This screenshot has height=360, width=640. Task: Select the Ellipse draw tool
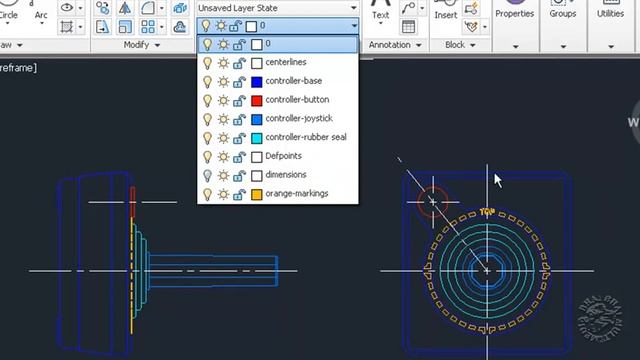[x=67, y=7]
